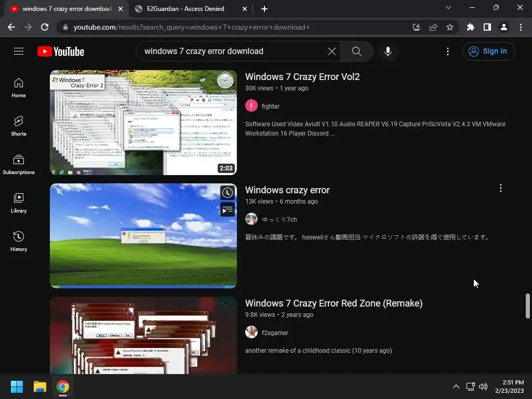The height and width of the screenshot is (399, 532).
Task: Open f2xgamer channel avatar
Action: 251,332
